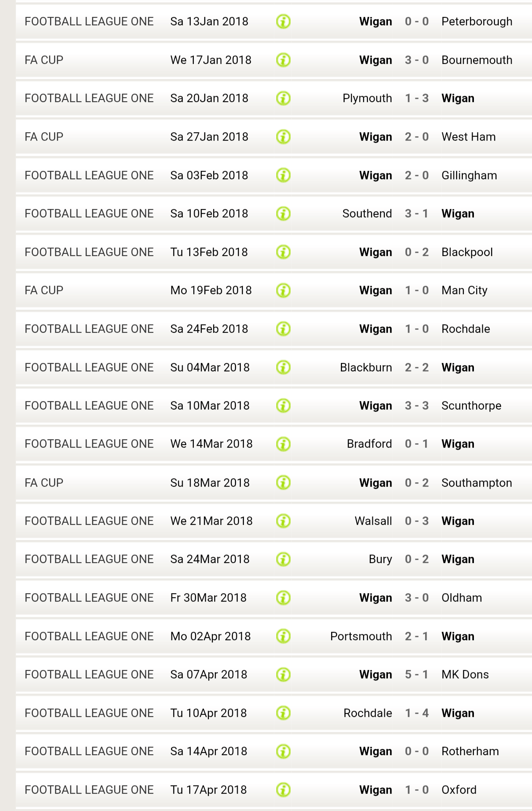Open info icon for Portsmouth vs Wigan
The width and height of the screenshot is (532, 811).
pyautogui.click(x=283, y=636)
